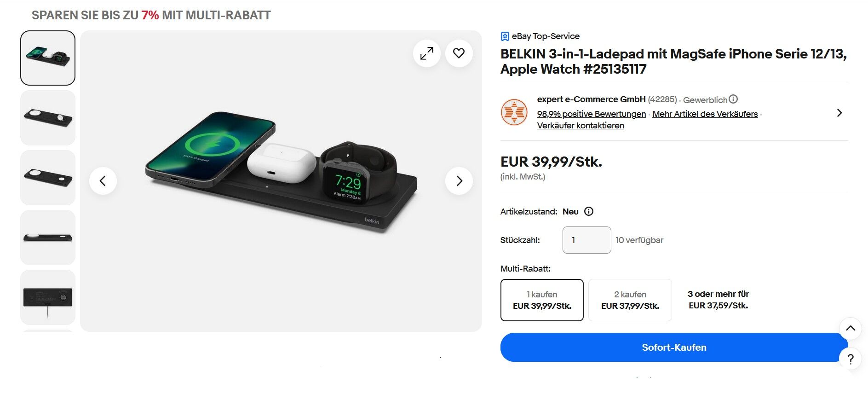Choose 3 oder mehr für EUR 37,59
This screenshot has height=400, width=868.
[x=718, y=300]
